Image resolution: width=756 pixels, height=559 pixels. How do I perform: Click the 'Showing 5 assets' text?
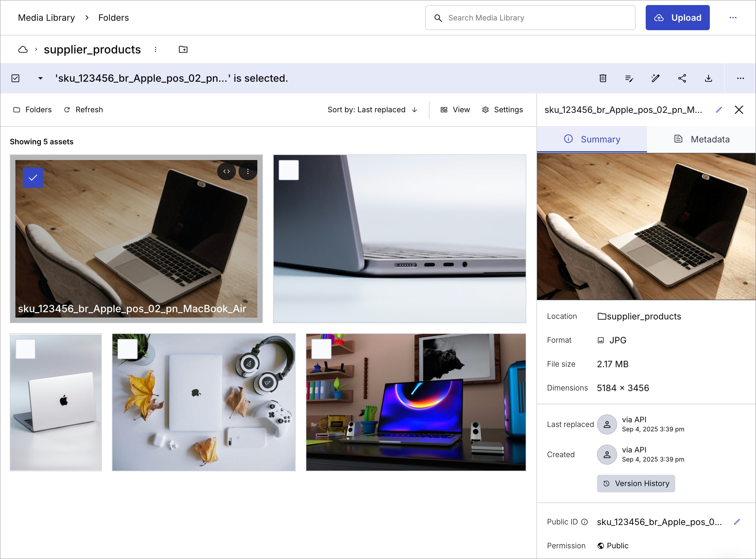pyautogui.click(x=41, y=142)
